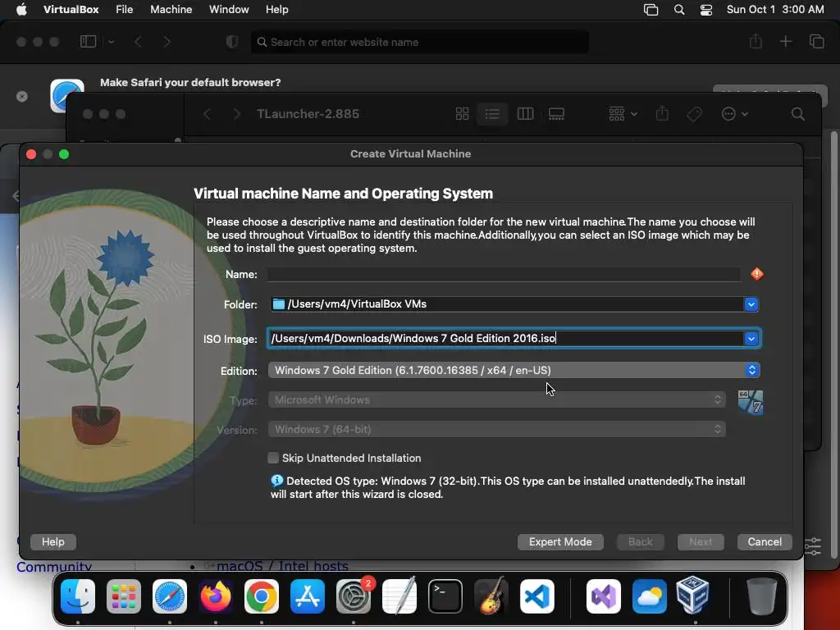The height and width of the screenshot is (630, 840).
Task: Open Visual Studio from the Dock
Action: pos(604,596)
